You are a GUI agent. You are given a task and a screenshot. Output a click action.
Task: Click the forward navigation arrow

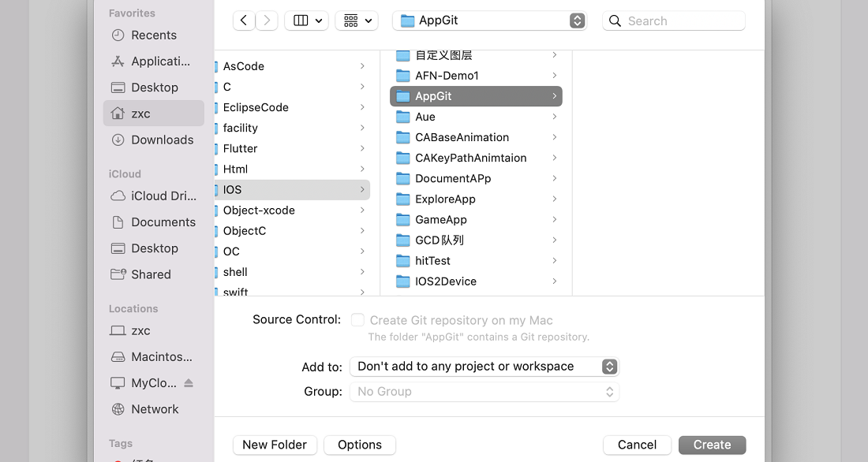(268, 20)
